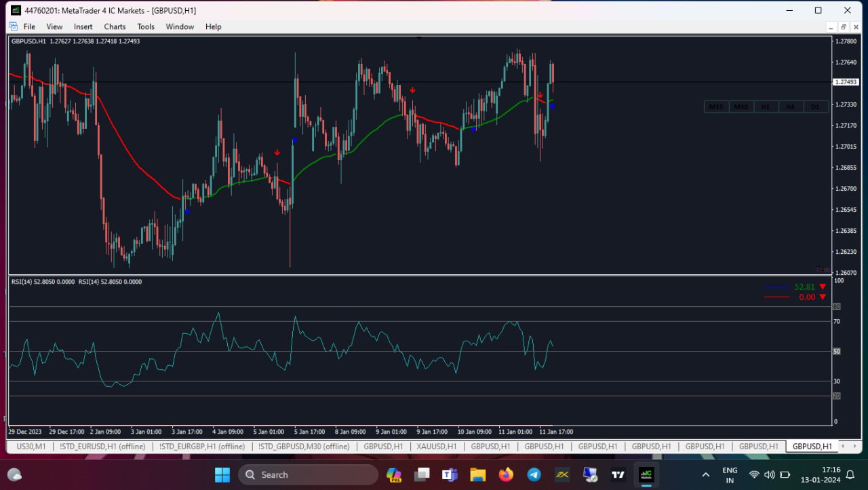Open the D1 daily timeframe

(815, 107)
